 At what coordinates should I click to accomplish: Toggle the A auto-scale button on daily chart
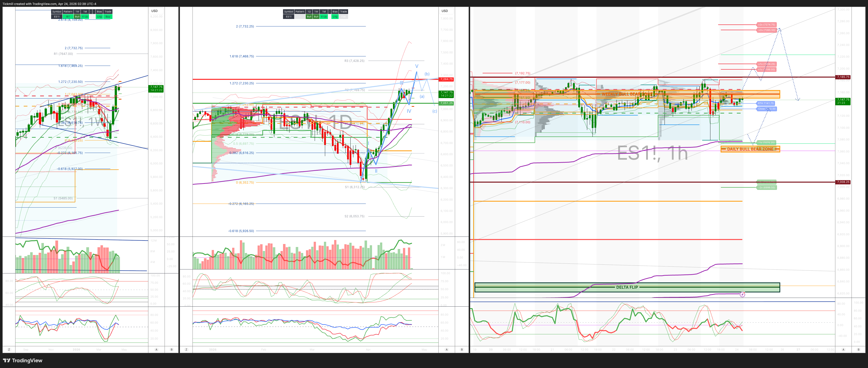click(x=447, y=350)
